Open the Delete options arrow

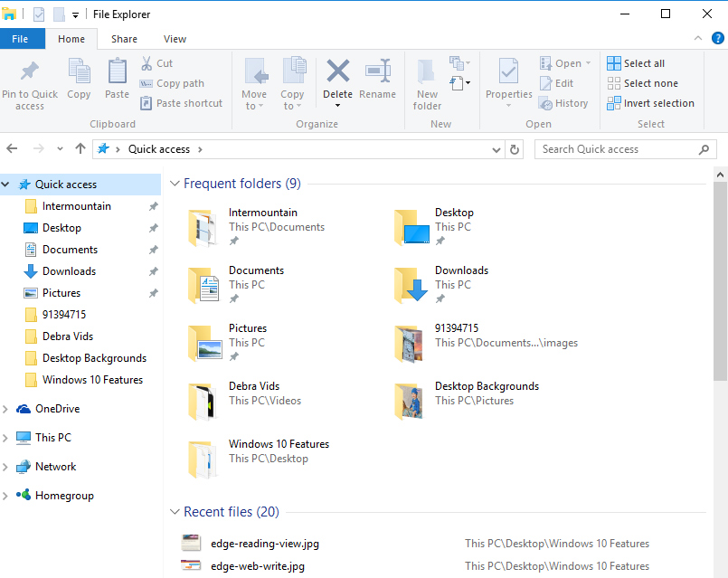[x=337, y=106]
